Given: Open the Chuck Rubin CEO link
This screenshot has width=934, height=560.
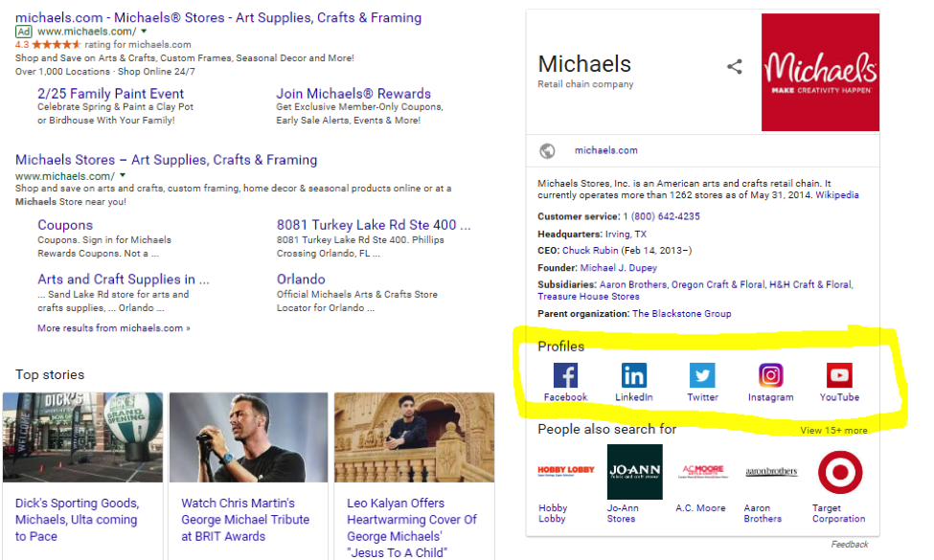Looking at the screenshot, I should [x=590, y=251].
